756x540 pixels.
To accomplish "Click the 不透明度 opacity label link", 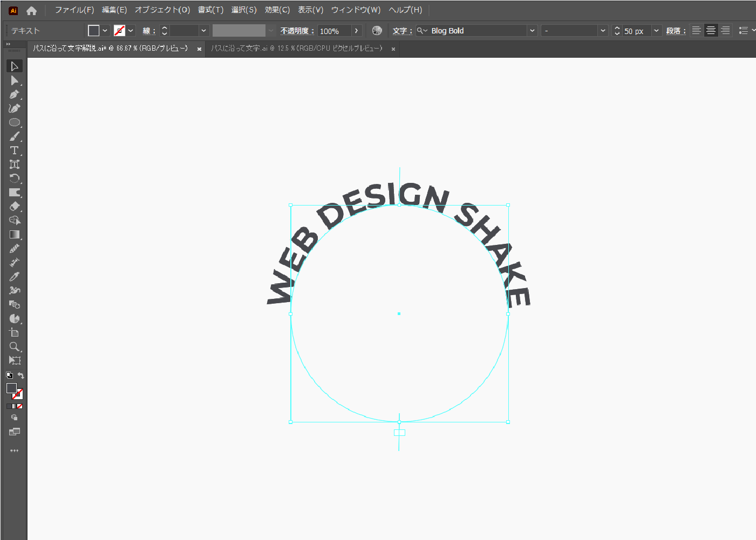I will click(x=297, y=31).
